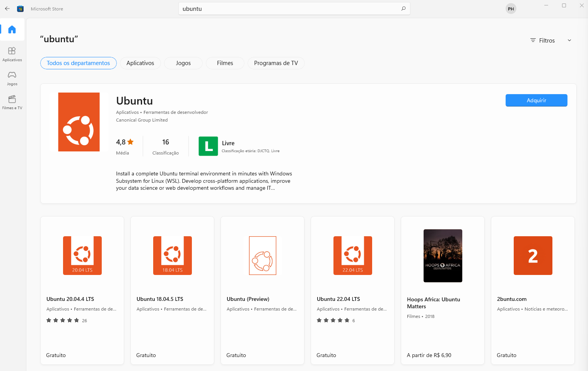This screenshot has height=371, width=588.
Task: Click the chevron next to Filtros
Action: point(569,41)
